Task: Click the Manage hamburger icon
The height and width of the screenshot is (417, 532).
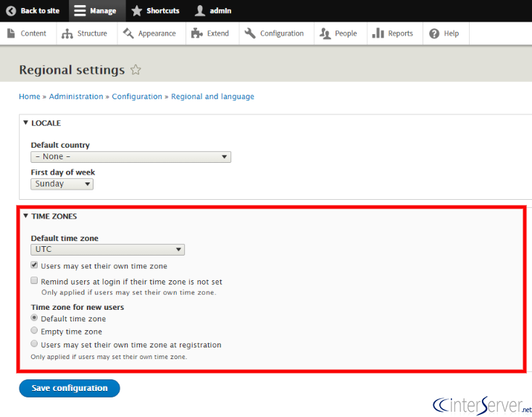Action: (80, 11)
